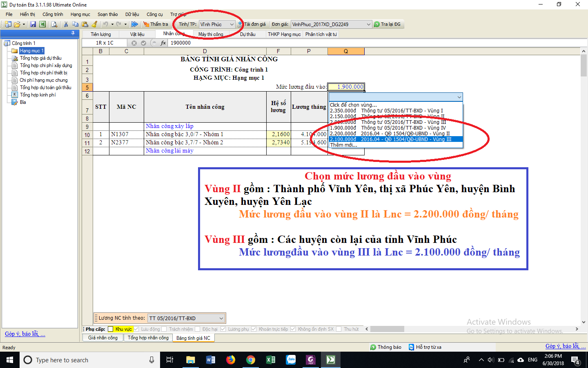
Task: Toggle the Trách nhiệm checkbox
Action: [164, 329]
